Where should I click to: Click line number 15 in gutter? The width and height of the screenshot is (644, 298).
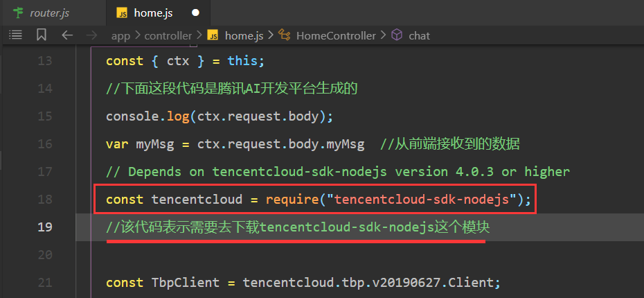pyautogui.click(x=45, y=116)
